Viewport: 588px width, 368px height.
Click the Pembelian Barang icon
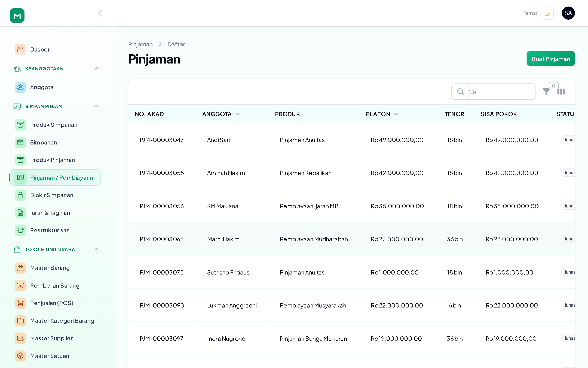pos(20,285)
